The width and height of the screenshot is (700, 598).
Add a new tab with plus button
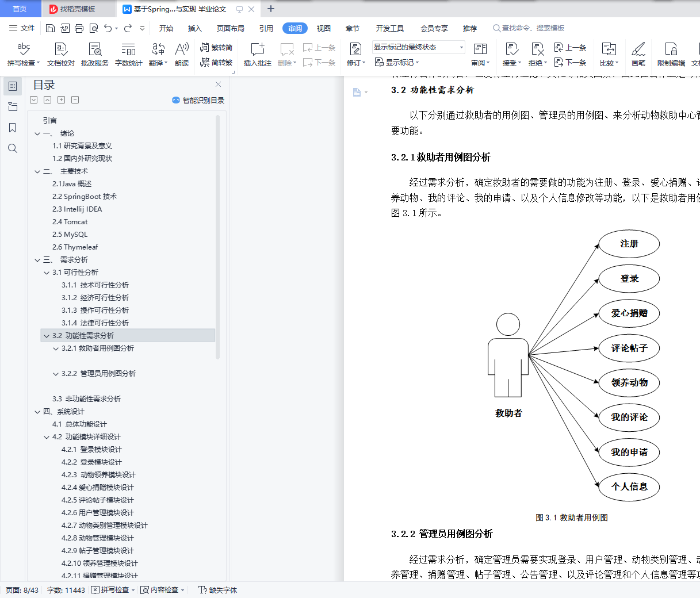[271, 9]
